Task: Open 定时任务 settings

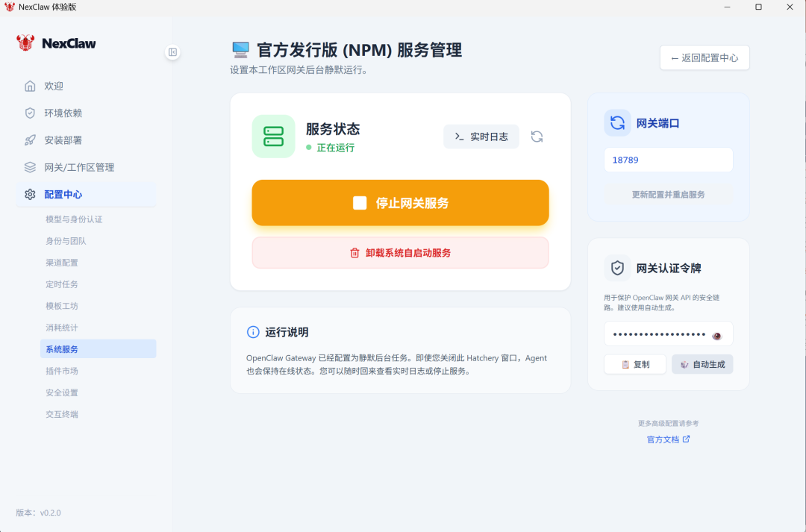Action: pyautogui.click(x=99, y=284)
